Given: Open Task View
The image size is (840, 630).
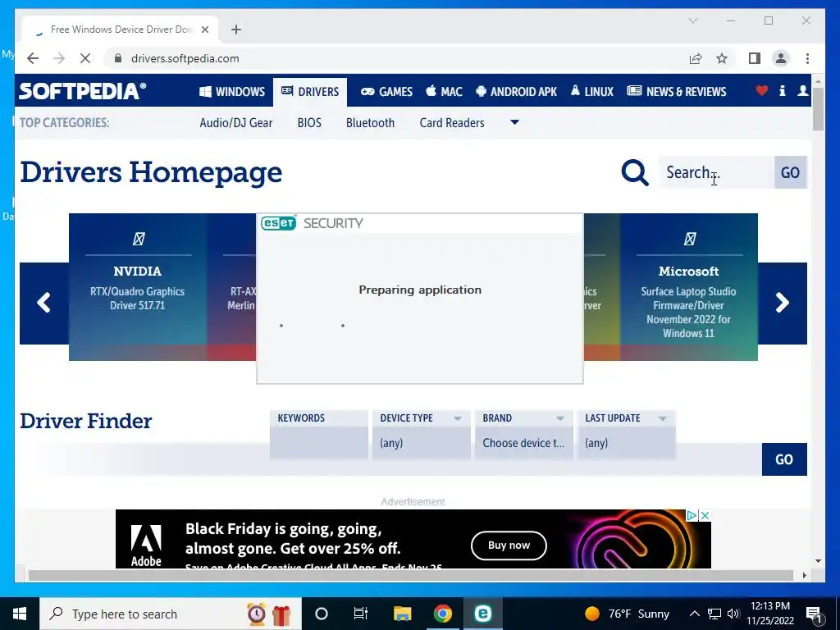Looking at the screenshot, I should pyautogui.click(x=361, y=614).
